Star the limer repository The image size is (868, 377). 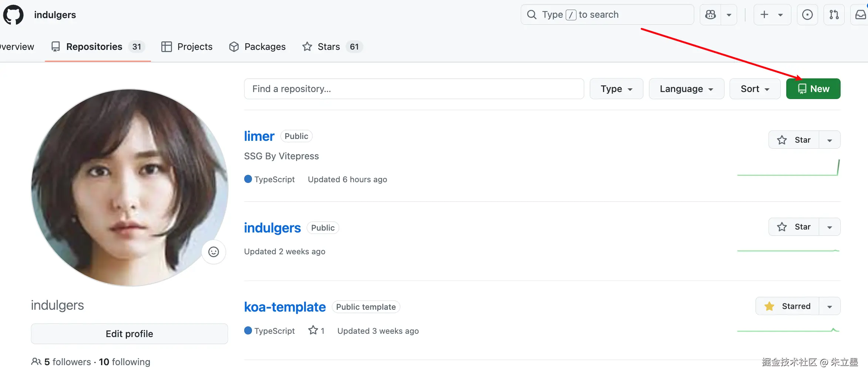794,140
